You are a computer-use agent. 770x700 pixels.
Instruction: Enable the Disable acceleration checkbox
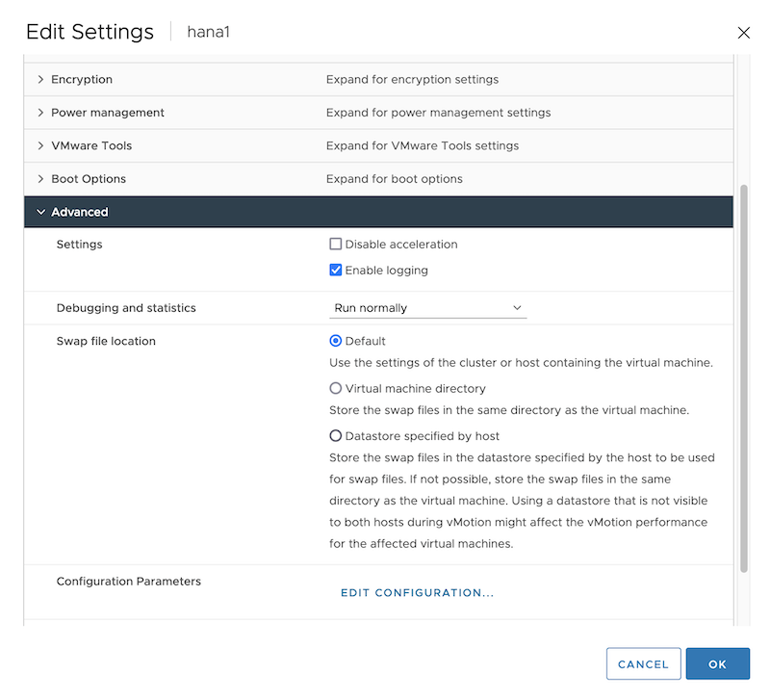click(x=336, y=245)
